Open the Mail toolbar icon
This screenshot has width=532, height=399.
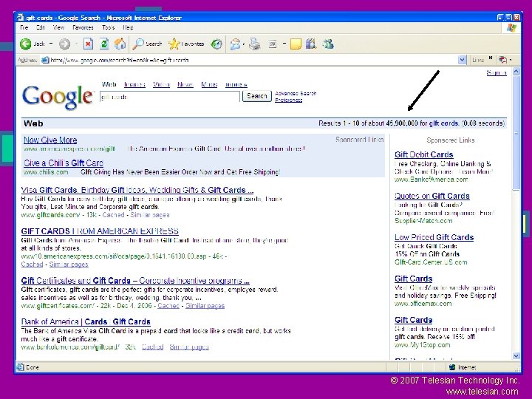(x=235, y=44)
